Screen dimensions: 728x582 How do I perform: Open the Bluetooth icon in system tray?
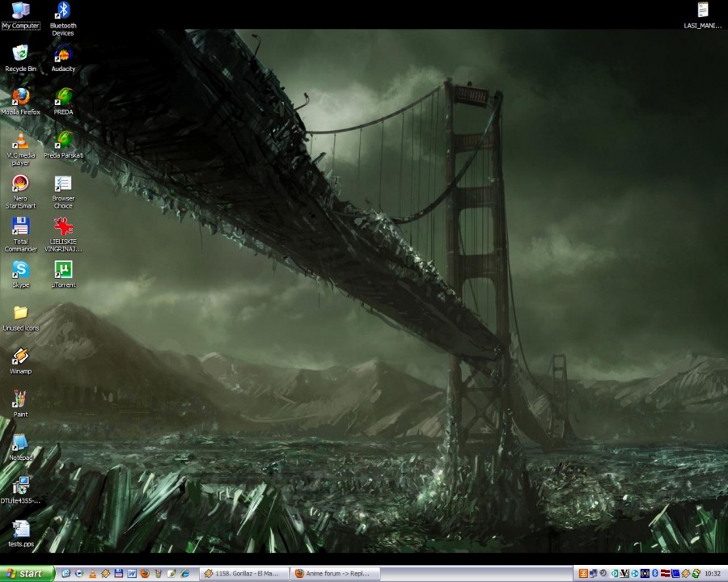655,574
